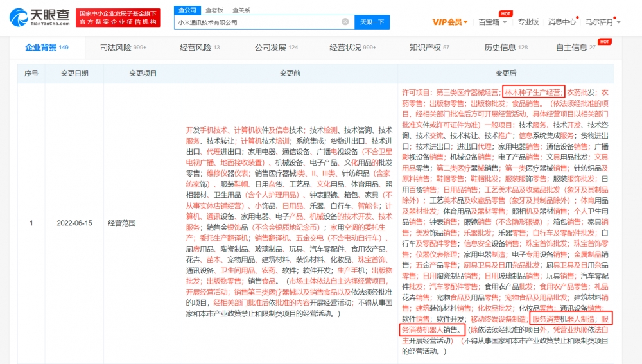Clear the search box with the X icon

[x=345, y=22]
